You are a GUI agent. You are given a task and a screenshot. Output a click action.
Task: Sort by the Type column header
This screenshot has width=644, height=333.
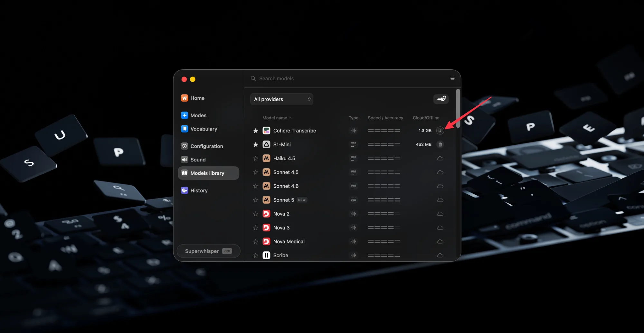(x=353, y=118)
